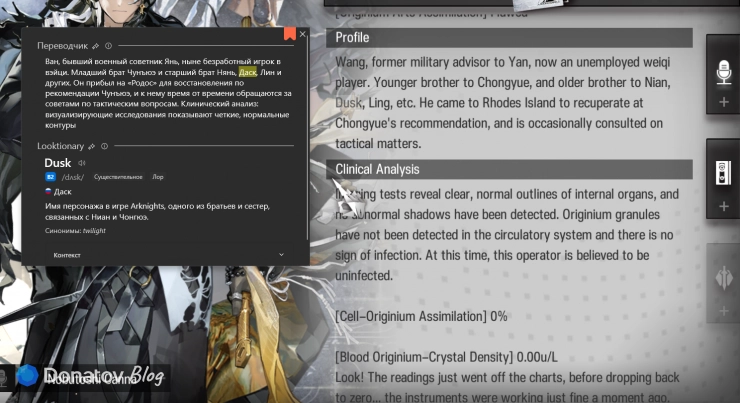Click the blue hexagon Donatov logo

pyautogui.click(x=27, y=376)
